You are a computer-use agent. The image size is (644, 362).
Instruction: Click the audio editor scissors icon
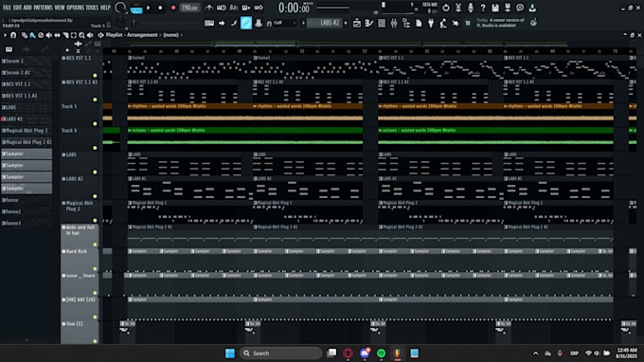(x=458, y=8)
